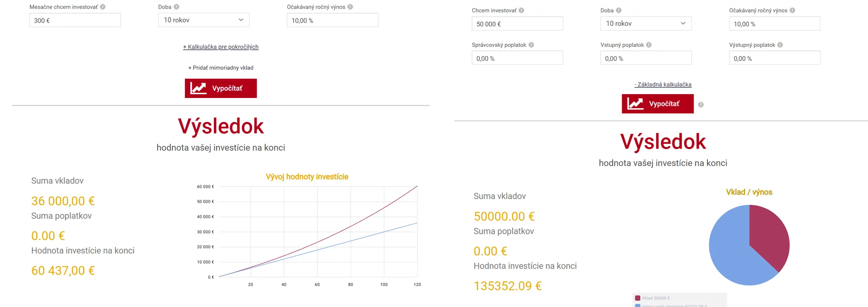
Task: Click 'Očakávaný ročný výnos' help icon in the fee calculator
Action: (793, 10)
